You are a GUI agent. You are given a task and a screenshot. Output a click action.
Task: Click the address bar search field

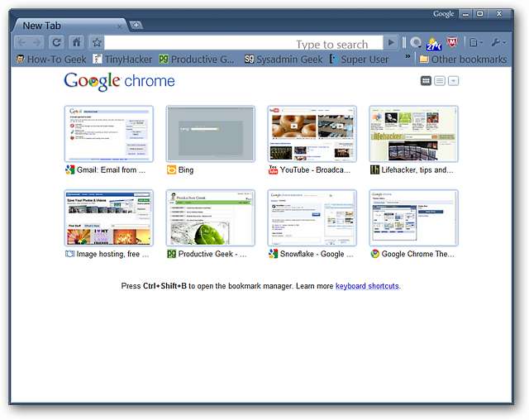click(x=244, y=43)
